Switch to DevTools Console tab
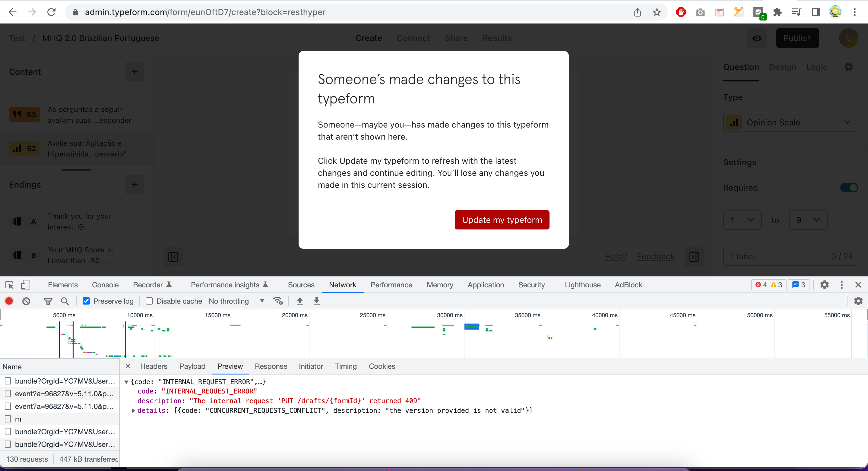Viewport: 868px width, 471px height. (x=105, y=285)
